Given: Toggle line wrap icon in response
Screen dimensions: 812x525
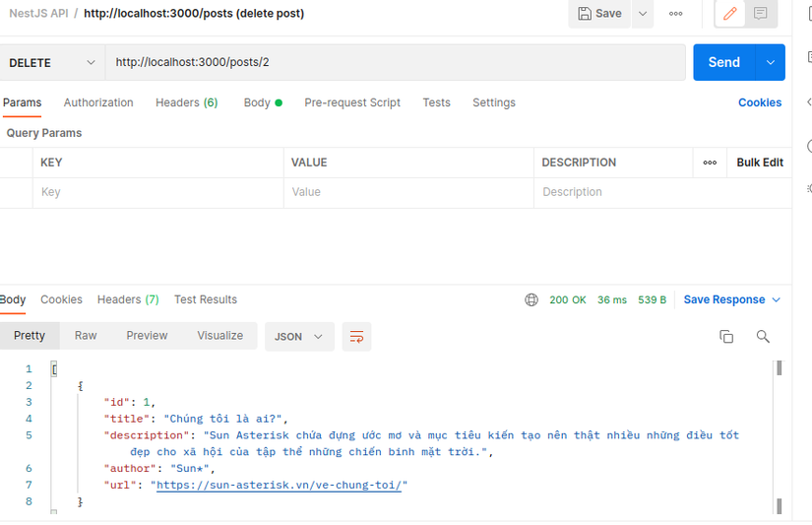Looking at the screenshot, I should [356, 337].
